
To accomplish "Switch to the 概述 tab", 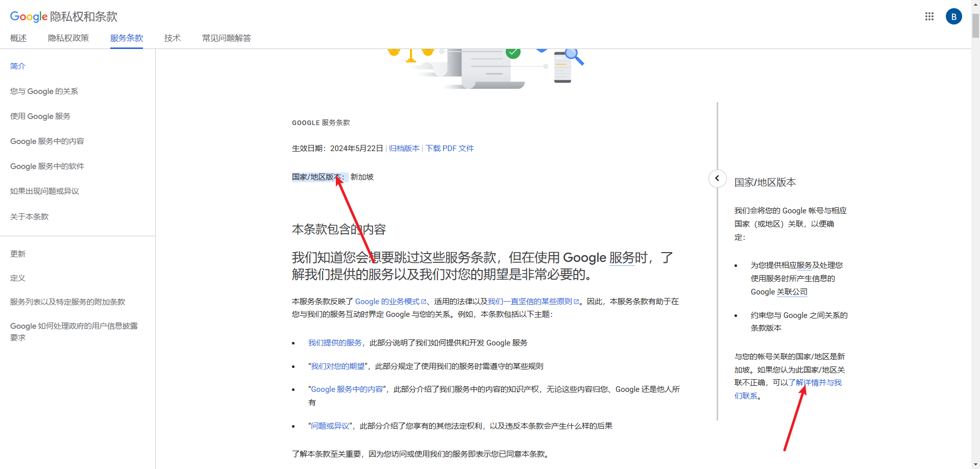I will click(18, 38).
